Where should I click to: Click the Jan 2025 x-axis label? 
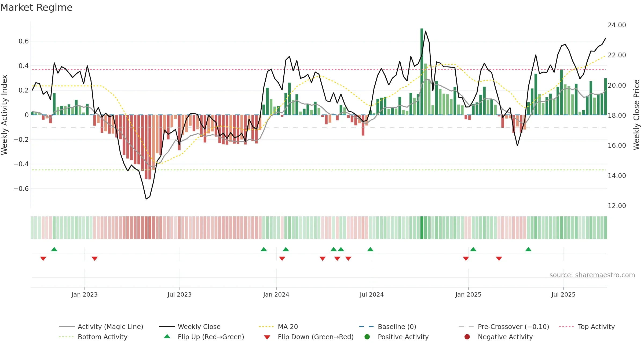[x=468, y=294]
